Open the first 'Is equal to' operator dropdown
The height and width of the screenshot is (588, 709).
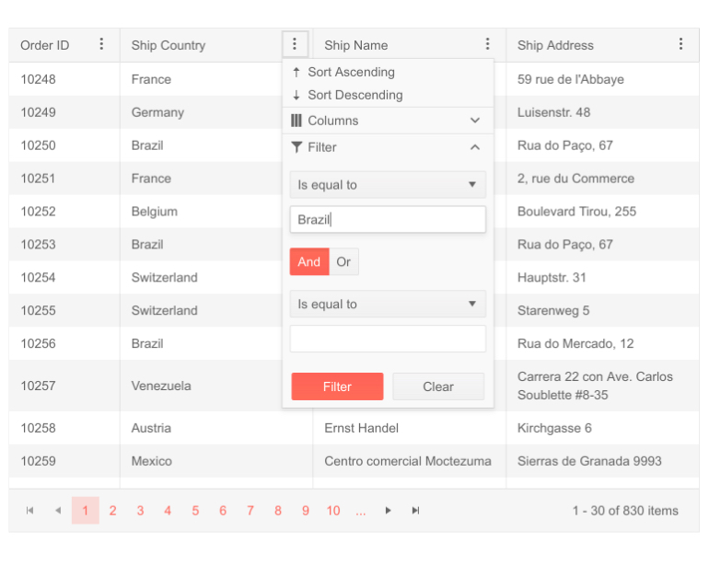388,185
